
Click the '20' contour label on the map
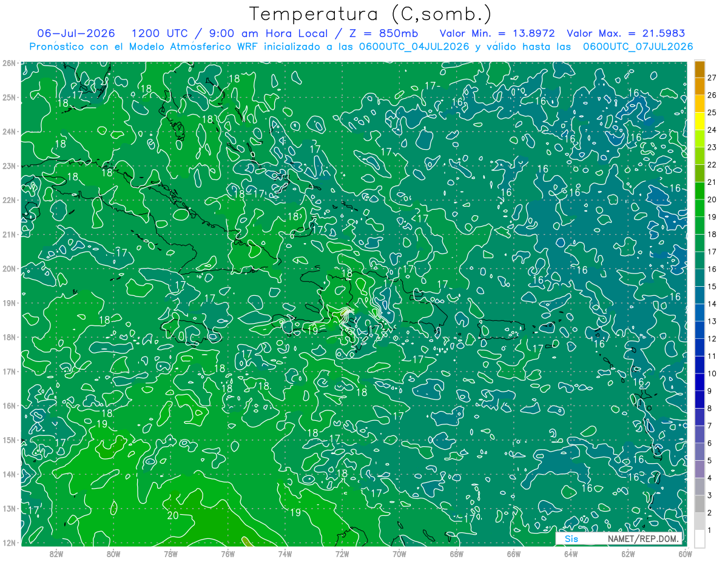[x=173, y=515]
